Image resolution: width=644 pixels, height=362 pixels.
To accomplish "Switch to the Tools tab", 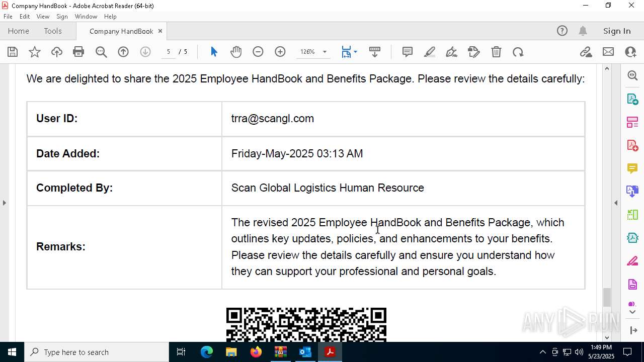I will tap(53, 31).
